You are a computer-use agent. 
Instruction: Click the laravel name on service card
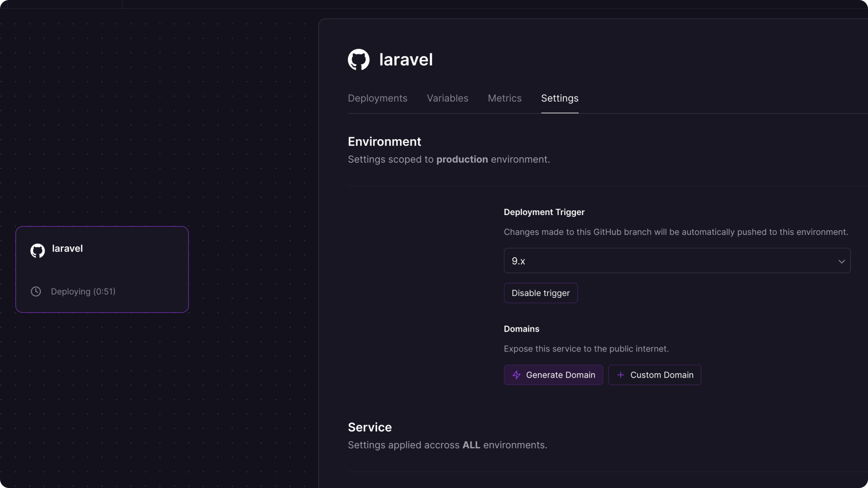point(67,249)
